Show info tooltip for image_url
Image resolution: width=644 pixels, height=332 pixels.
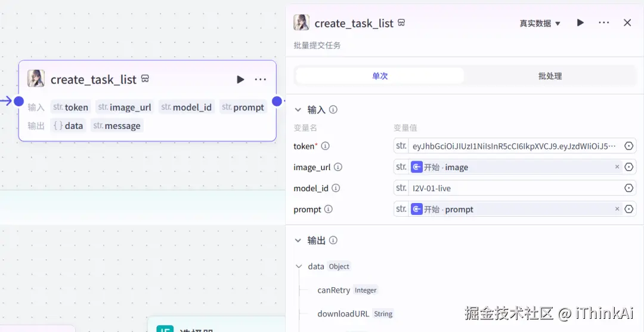click(338, 167)
